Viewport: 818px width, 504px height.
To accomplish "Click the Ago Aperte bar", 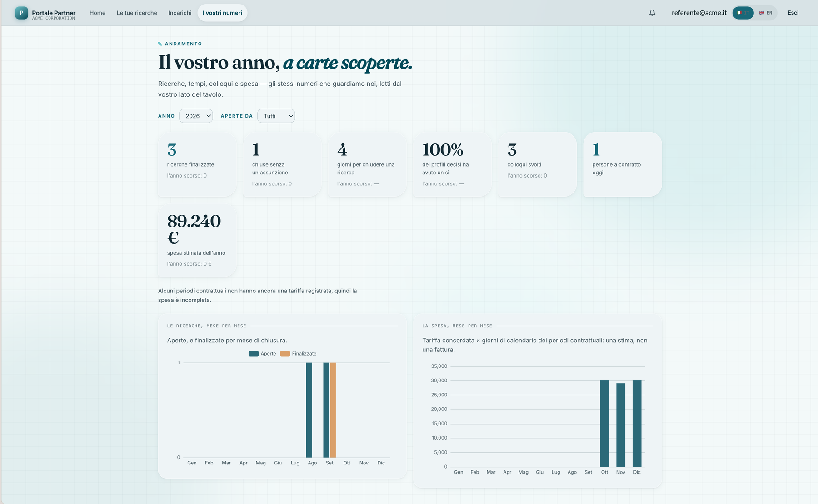I will coord(309,410).
